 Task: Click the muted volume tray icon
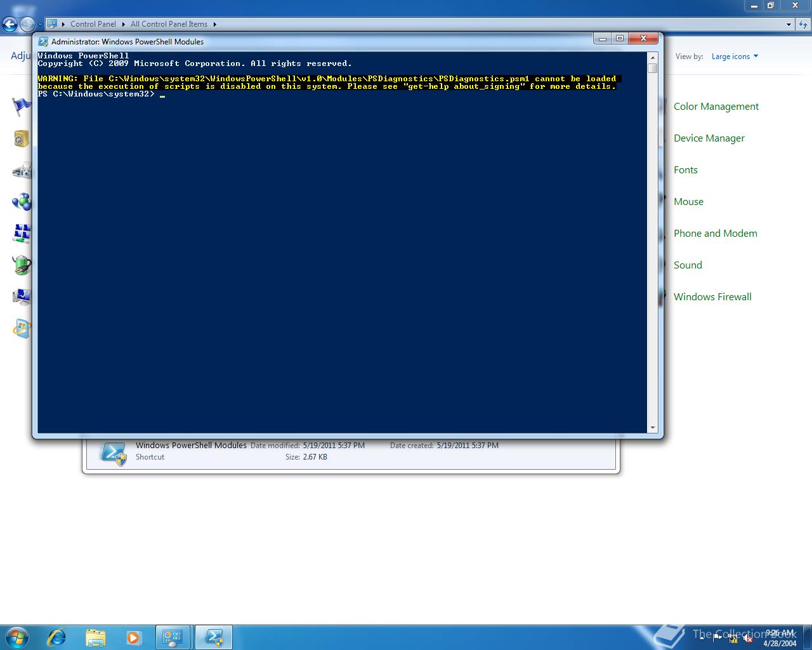[x=747, y=638]
